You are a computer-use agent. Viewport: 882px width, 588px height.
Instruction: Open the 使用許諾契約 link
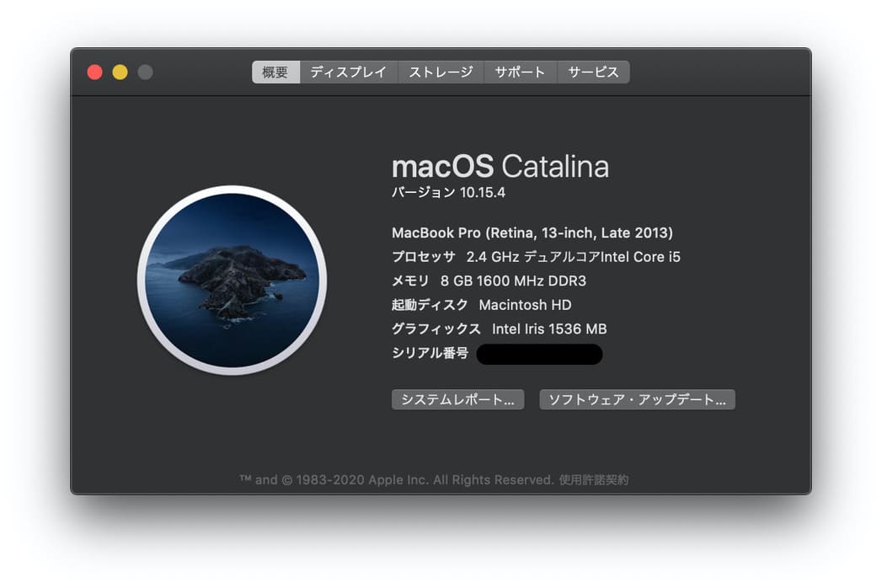tap(593, 480)
